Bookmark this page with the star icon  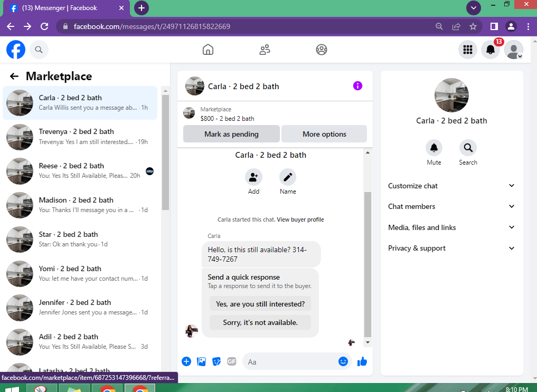[473, 26]
